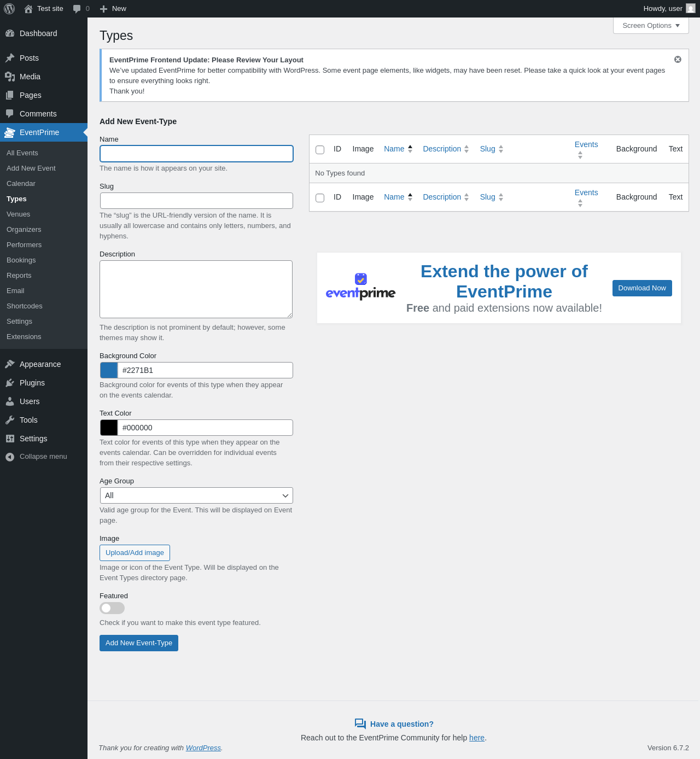Viewport: 700px width, 759px height.
Task: Click the Posts pushpin icon
Action: [10, 58]
